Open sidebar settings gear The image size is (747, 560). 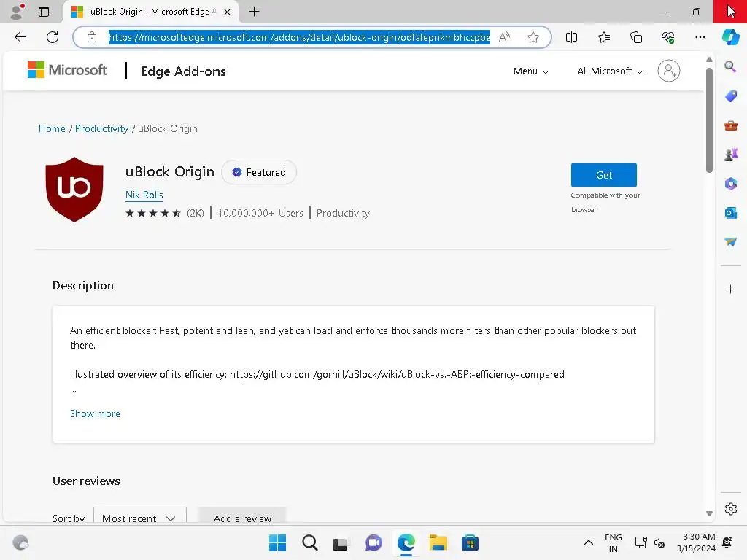[x=730, y=509]
